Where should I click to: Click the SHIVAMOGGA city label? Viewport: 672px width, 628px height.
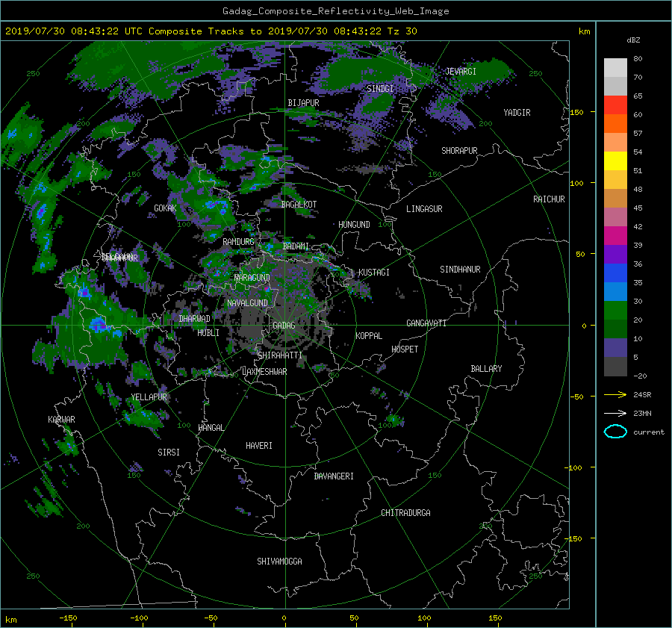click(279, 562)
